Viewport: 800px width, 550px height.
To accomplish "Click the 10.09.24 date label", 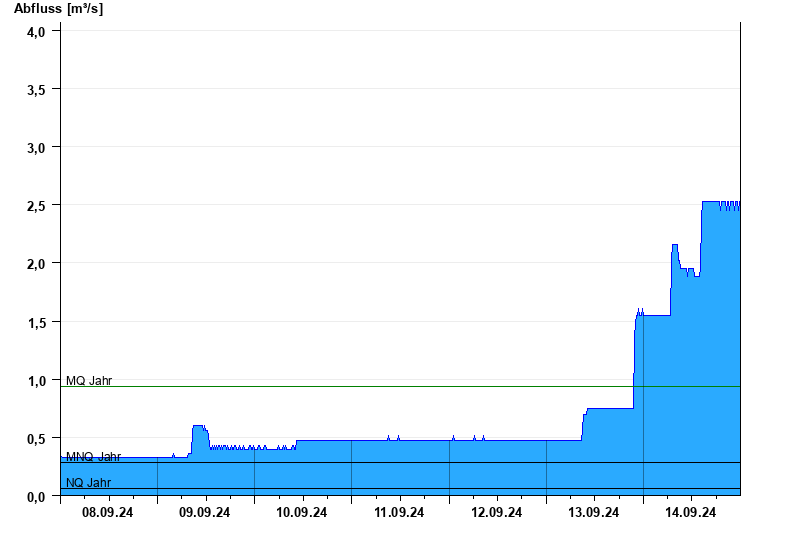I will coord(302,512).
